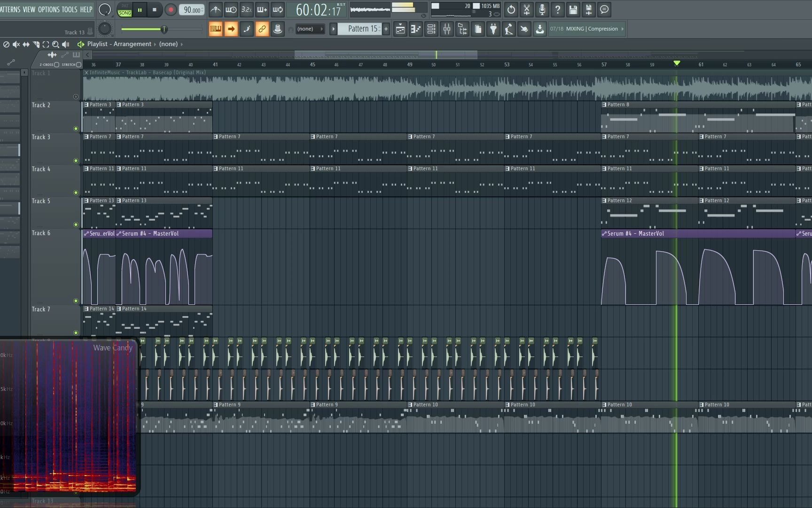This screenshot has height=508, width=812.
Task: Toggle multilink to controllers icon
Action: 262,29
